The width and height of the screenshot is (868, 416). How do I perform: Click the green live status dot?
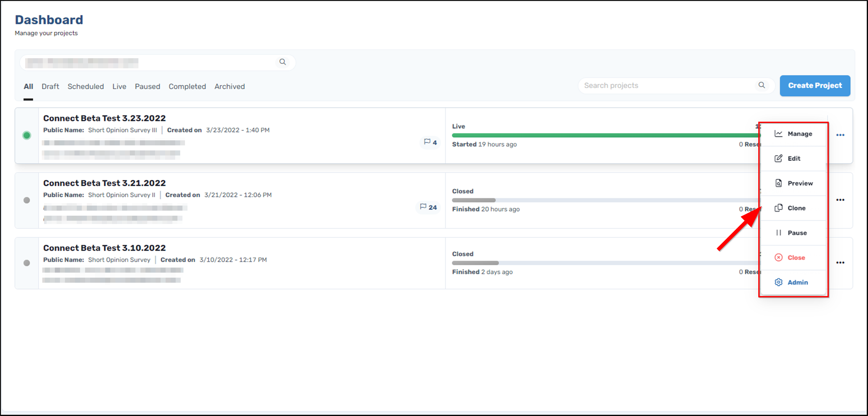[x=27, y=135]
